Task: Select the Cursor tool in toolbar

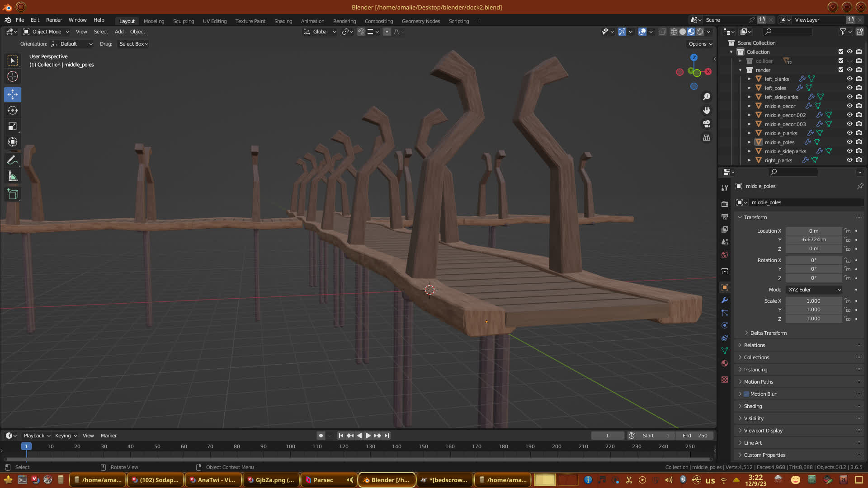Action: [13, 76]
